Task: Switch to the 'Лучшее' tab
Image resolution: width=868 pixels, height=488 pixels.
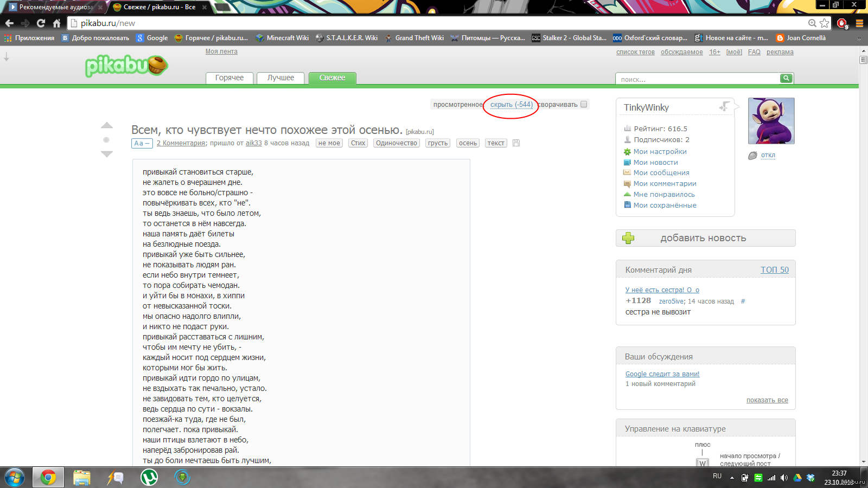Action: [x=280, y=78]
